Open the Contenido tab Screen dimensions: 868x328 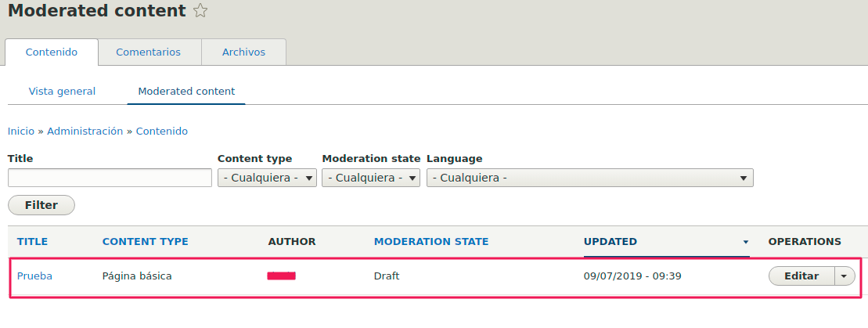52,52
